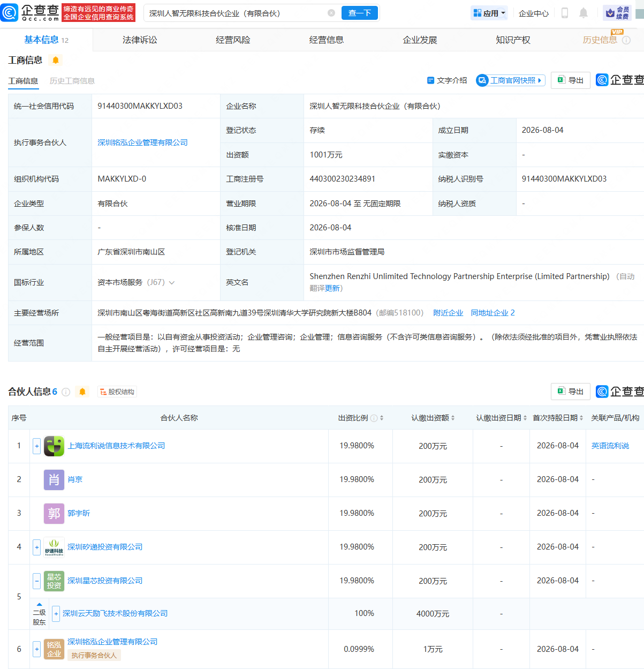The height and width of the screenshot is (669, 644).
Task: Click the 肖 avatar icon
Action: point(54,480)
